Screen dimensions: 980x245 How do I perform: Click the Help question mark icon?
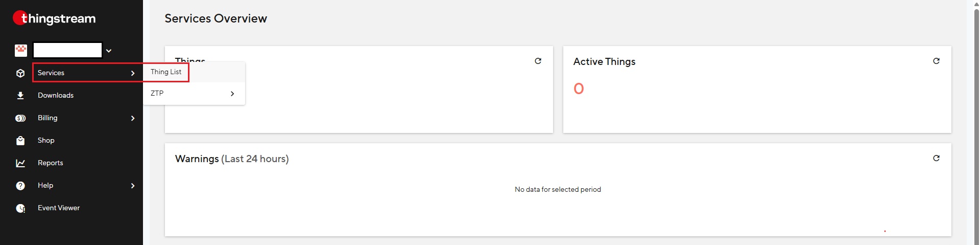[x=20, y=186]
